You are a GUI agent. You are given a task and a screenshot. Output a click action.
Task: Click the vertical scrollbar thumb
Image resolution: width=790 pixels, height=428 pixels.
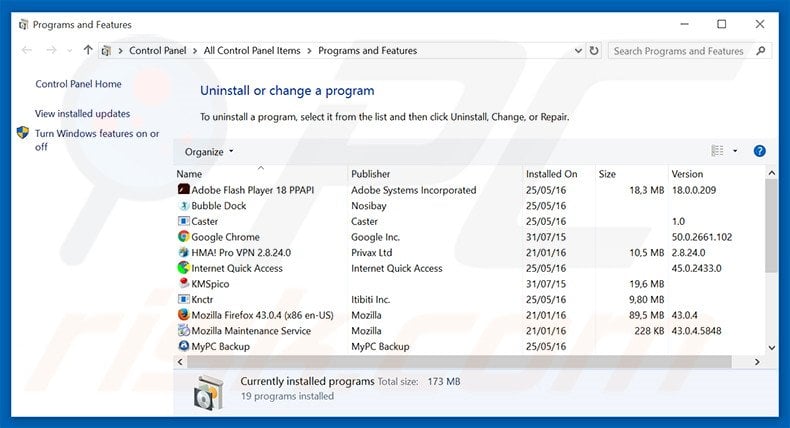tap(771, 225)
